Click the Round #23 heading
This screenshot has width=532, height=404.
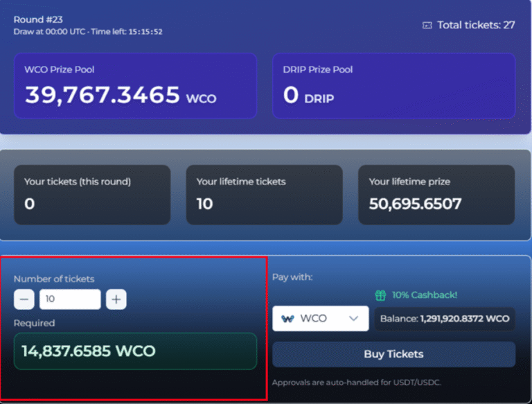[35, 19]
